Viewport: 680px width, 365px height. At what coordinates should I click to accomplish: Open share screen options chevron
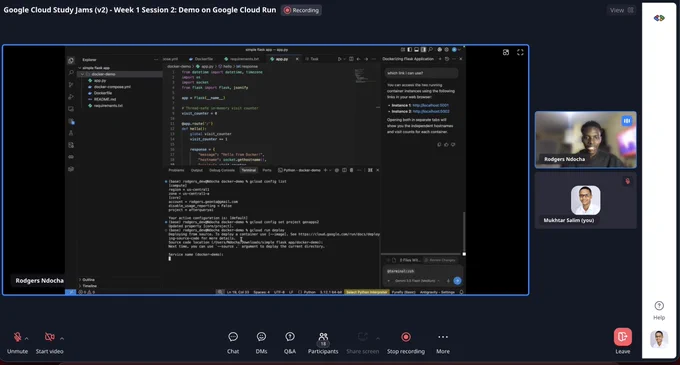378,339
